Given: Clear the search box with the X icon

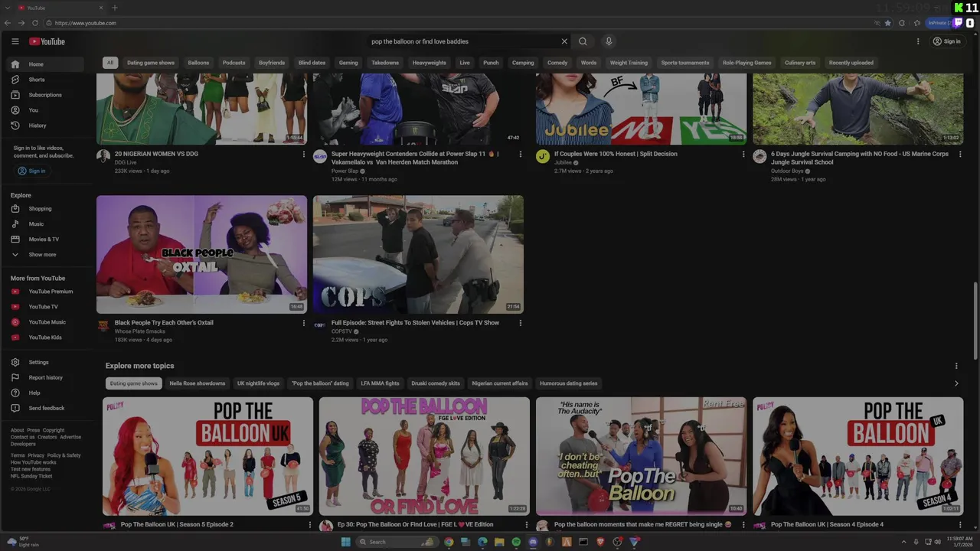Looking at the screenshot, I should tap(564, 41).
